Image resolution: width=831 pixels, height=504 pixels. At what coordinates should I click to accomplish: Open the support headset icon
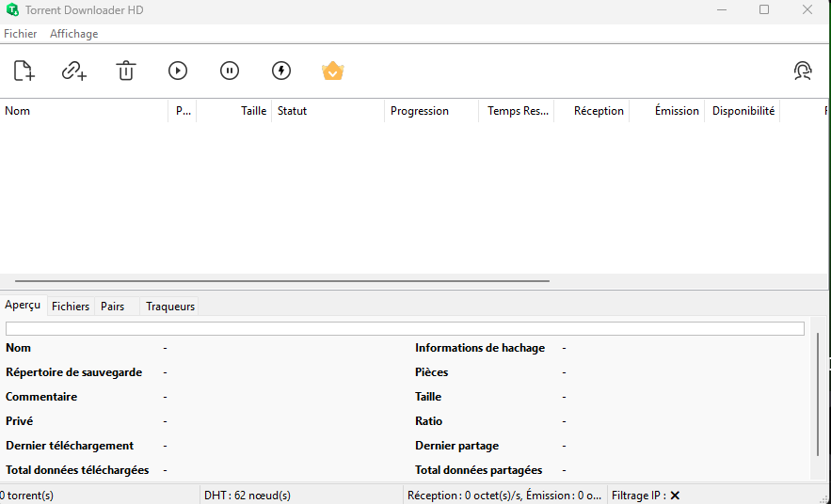[x=803, y=71]
